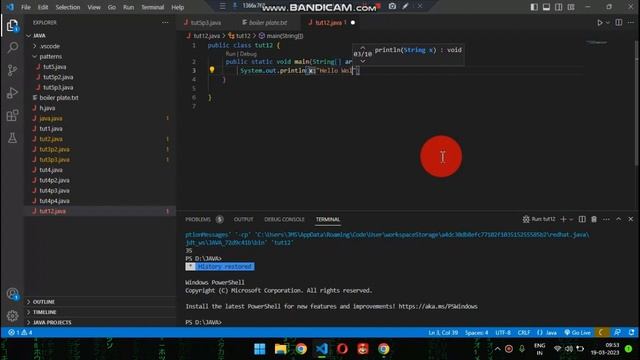Screen dimensions: 640x360
Task: Open the Terminal menu
Action: tap(152, 7)
